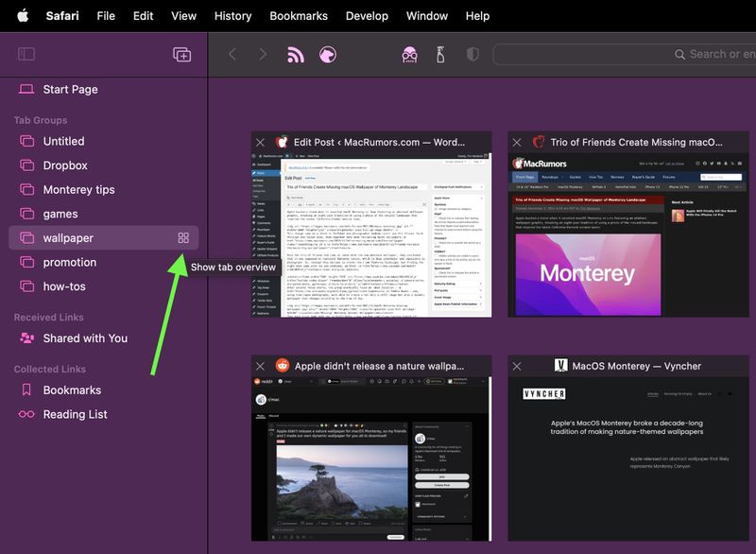Open Shared with You links
This screenshot has height=554, width=756.
click(x=85, y=338)
